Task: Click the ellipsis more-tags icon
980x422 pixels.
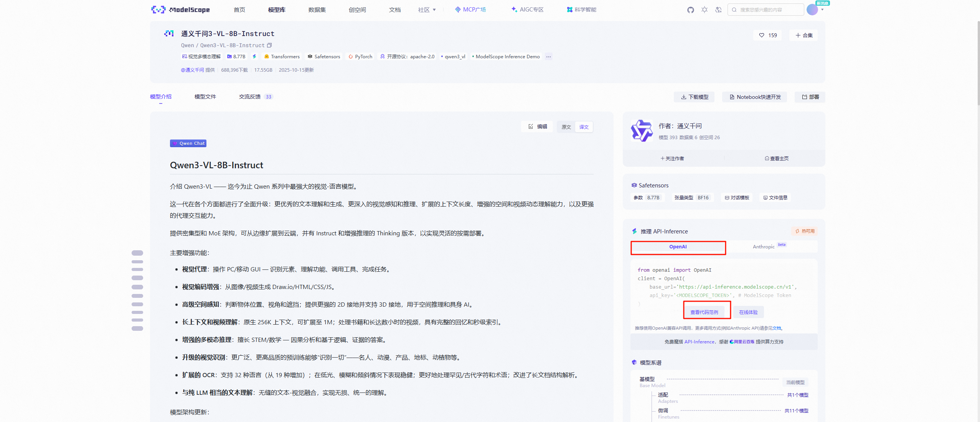Action: coord(549,57)
